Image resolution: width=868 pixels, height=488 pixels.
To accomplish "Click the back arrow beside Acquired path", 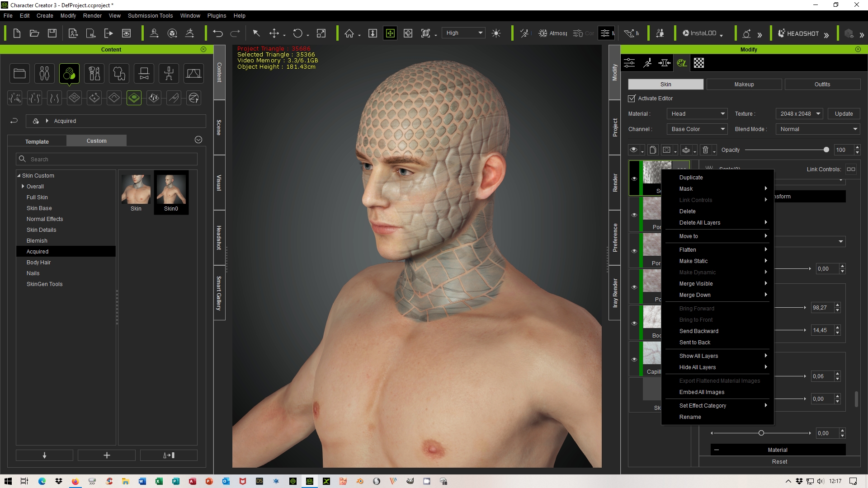I will pyautogui.click(x=14, y=121).
